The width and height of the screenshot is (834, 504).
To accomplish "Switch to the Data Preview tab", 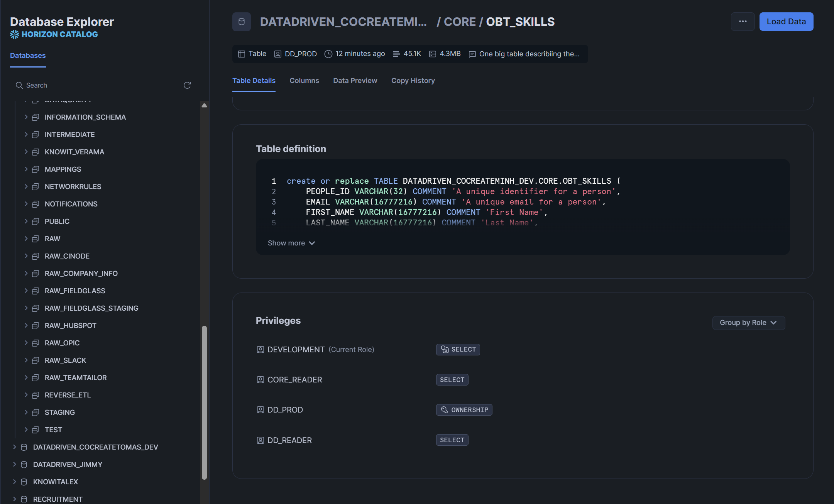I will coord(355,80).
